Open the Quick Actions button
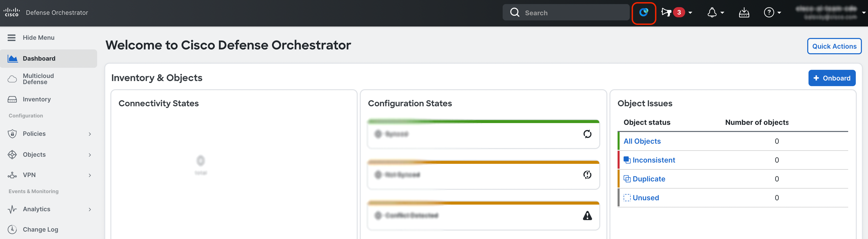868x239 pixels. pos(834,46)
